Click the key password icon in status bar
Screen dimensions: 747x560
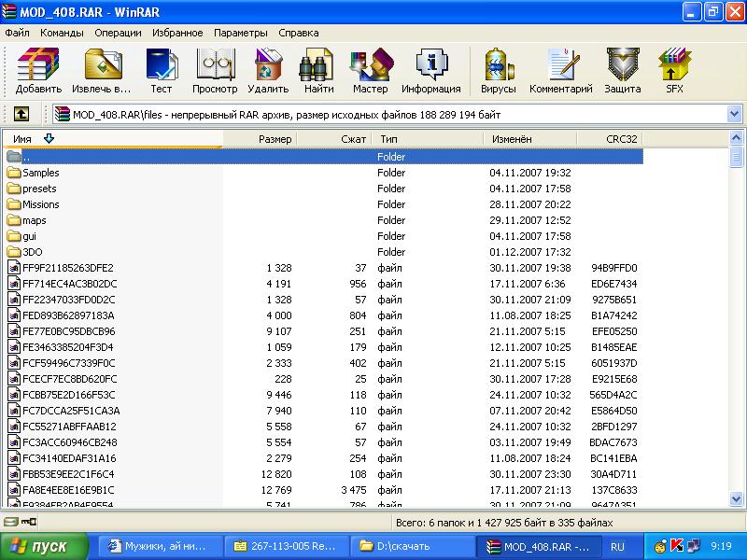click(x=29, y=522)
